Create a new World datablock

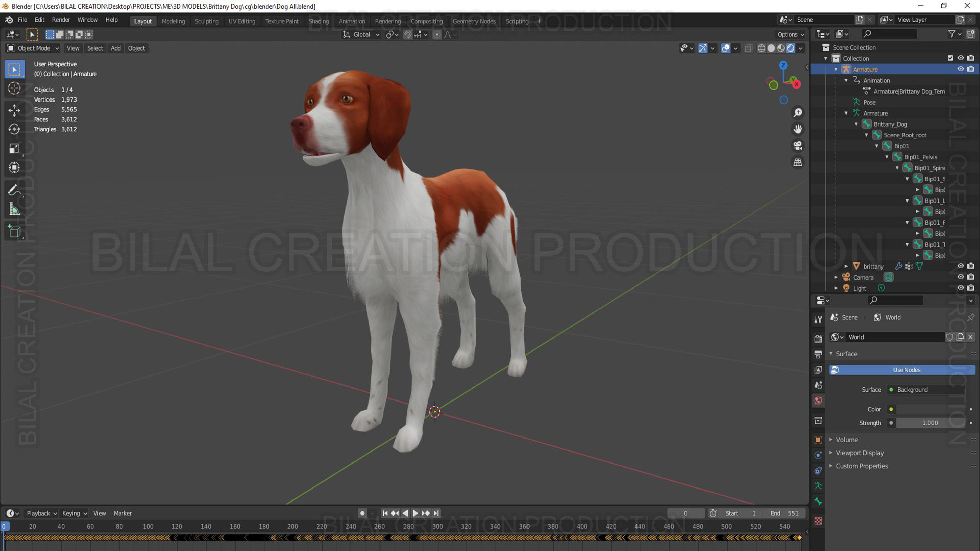coord(960,337)
